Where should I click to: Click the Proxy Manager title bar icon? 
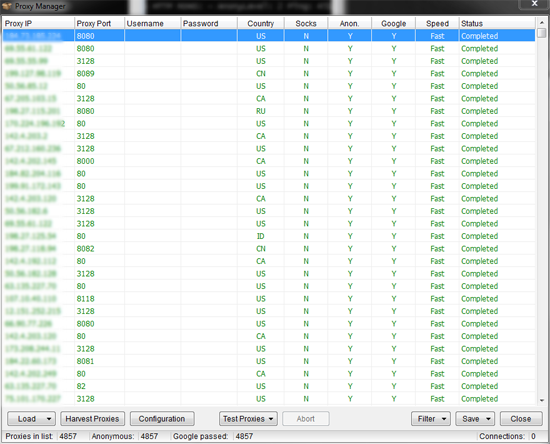[7, 6]
